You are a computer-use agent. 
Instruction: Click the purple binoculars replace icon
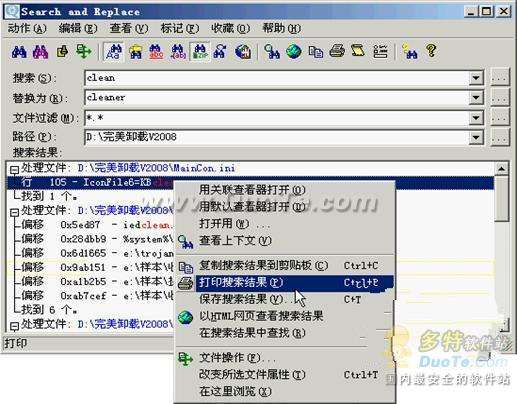point(40,52)
